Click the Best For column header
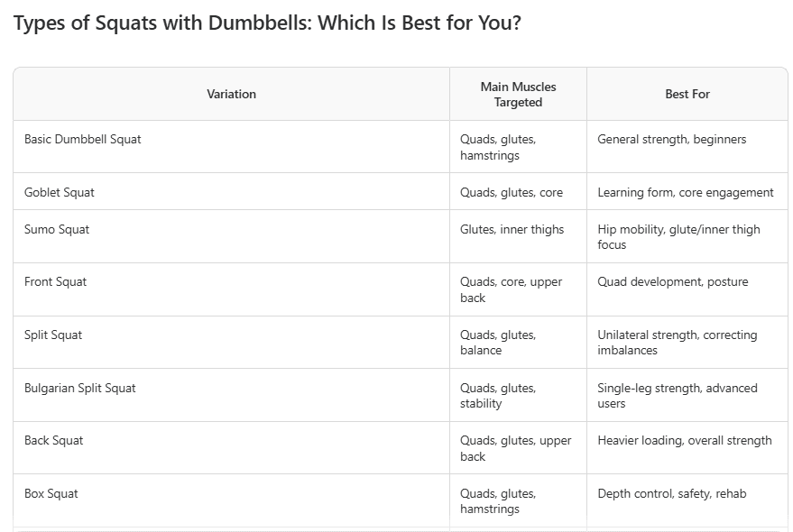 click(687, 94)
